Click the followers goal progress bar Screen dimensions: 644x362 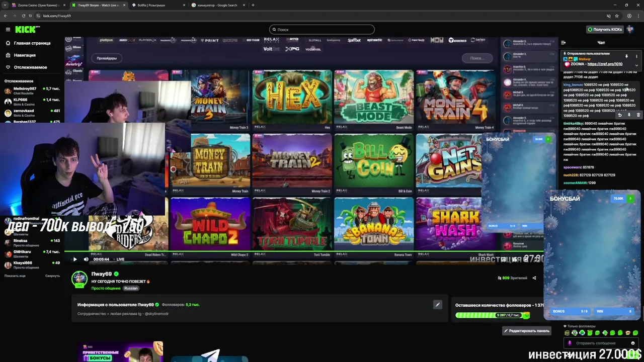(493, 315)
